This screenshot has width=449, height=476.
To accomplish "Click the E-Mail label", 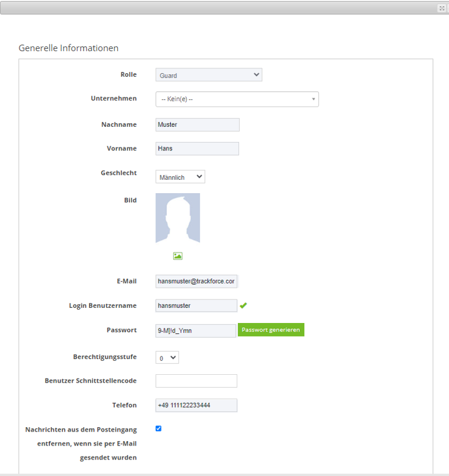I will pyautogui.click(x=127, y=281).
